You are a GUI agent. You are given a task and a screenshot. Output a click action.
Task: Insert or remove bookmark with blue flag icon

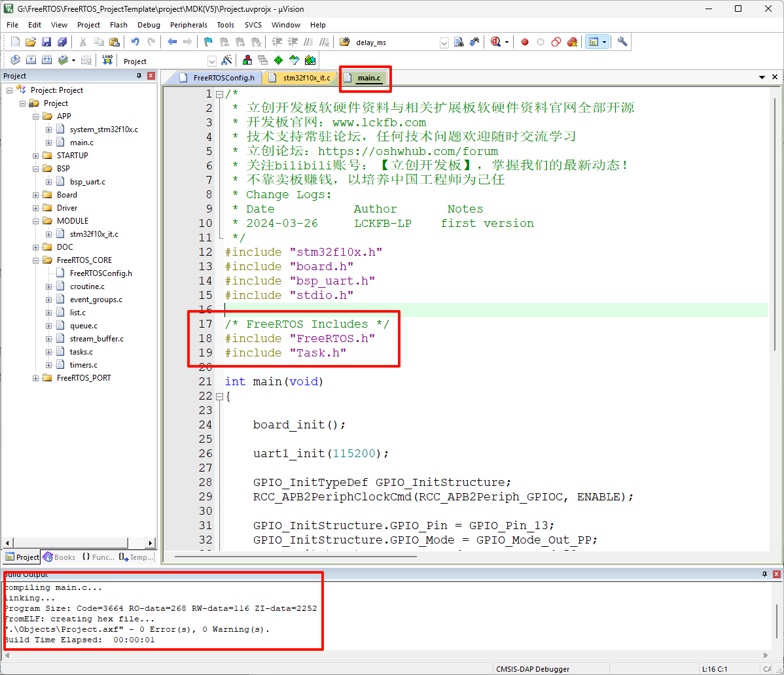[x=209, y=42]
